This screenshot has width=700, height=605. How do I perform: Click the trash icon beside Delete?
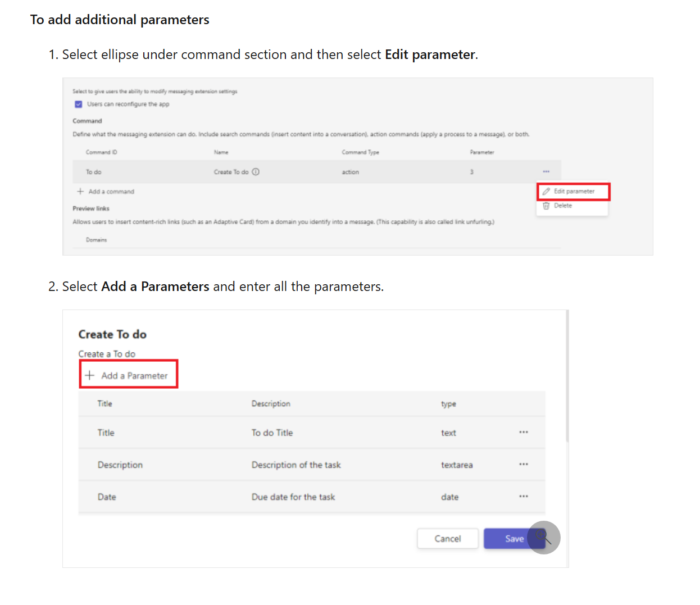coord(547,206)
